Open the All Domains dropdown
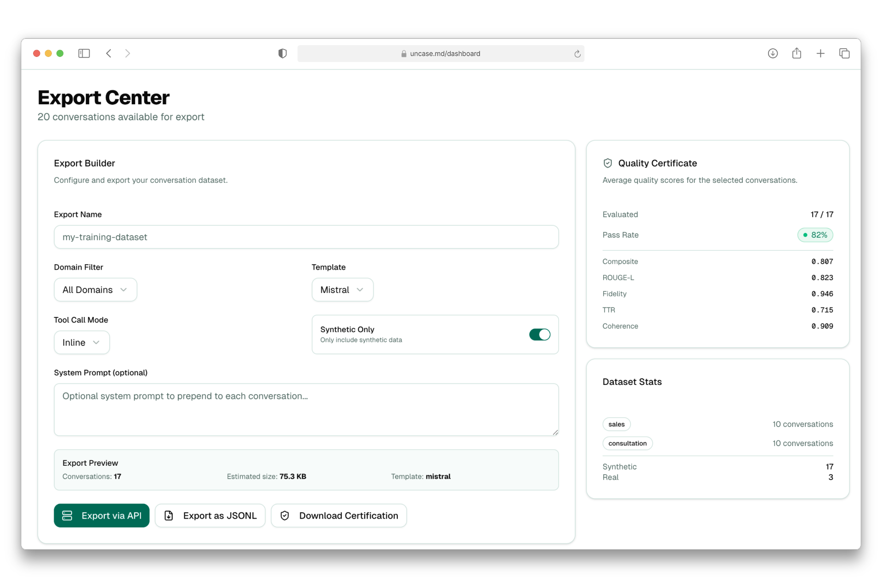The width and height of the screenshot is (882, 588). pos(95,290)
